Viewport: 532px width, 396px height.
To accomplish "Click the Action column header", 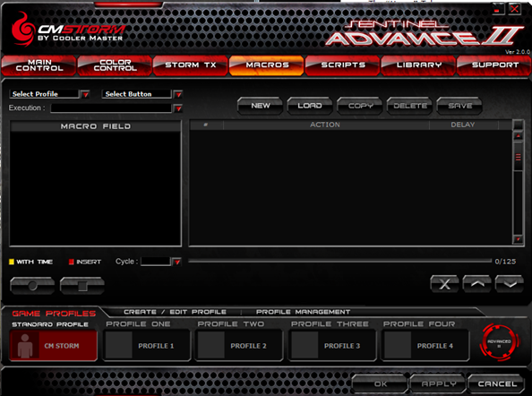I will pyautogui.click(x=325, y=125).
